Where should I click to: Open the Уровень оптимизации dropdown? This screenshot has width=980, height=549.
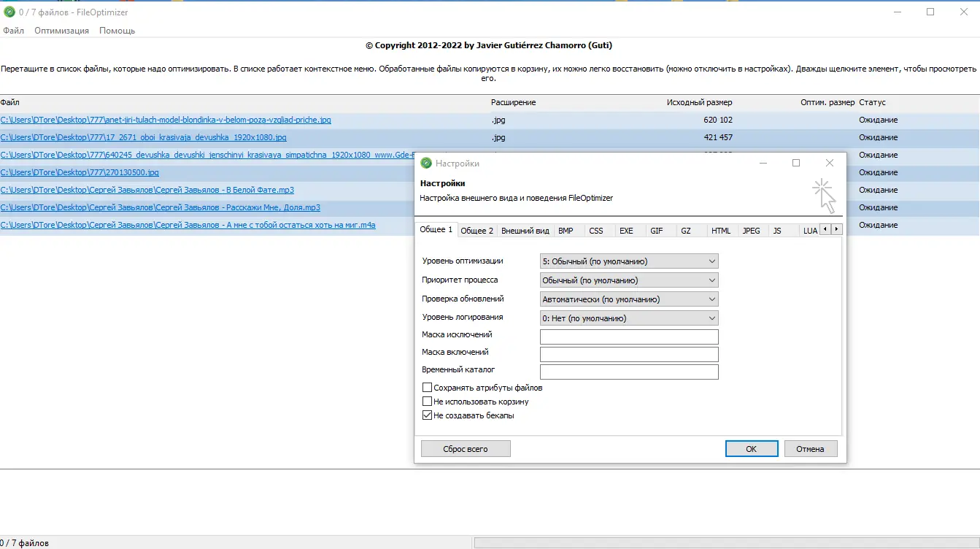pos(629,261)
